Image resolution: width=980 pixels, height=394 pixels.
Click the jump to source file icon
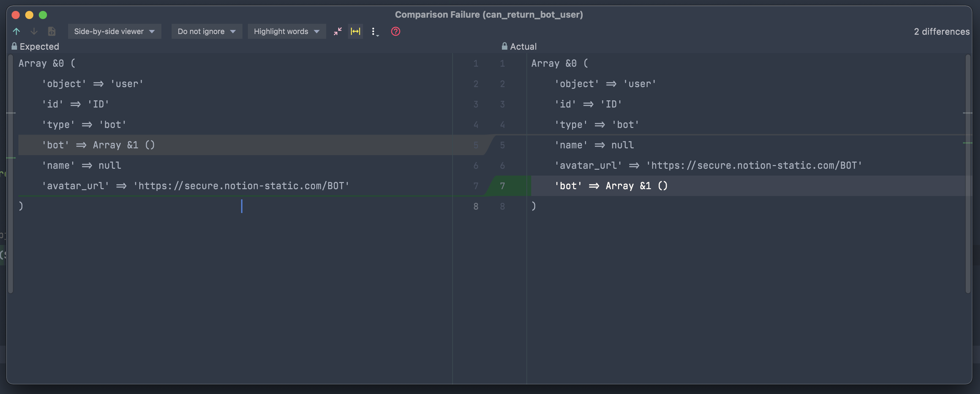coord(52,31)
